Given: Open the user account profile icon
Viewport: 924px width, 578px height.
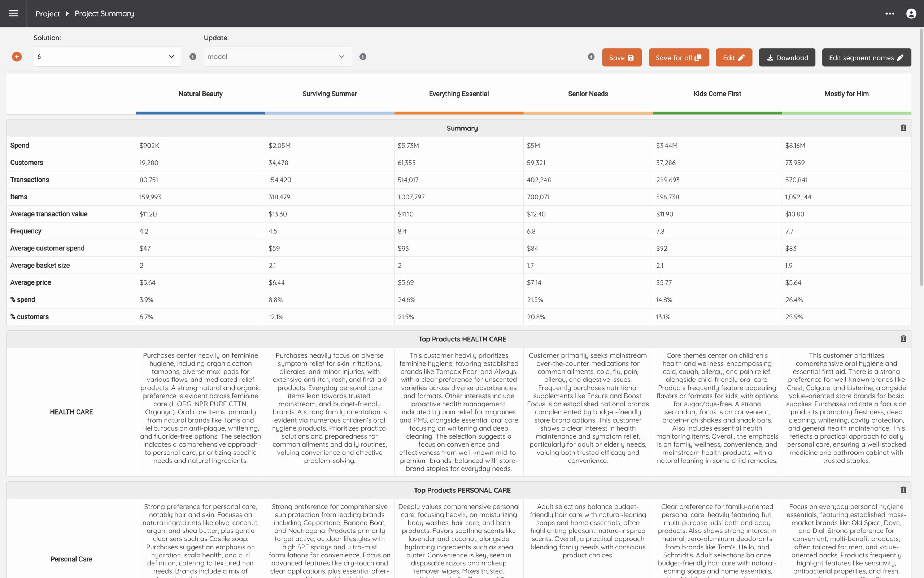Looking at the screenshot, I should pos(911,13).
